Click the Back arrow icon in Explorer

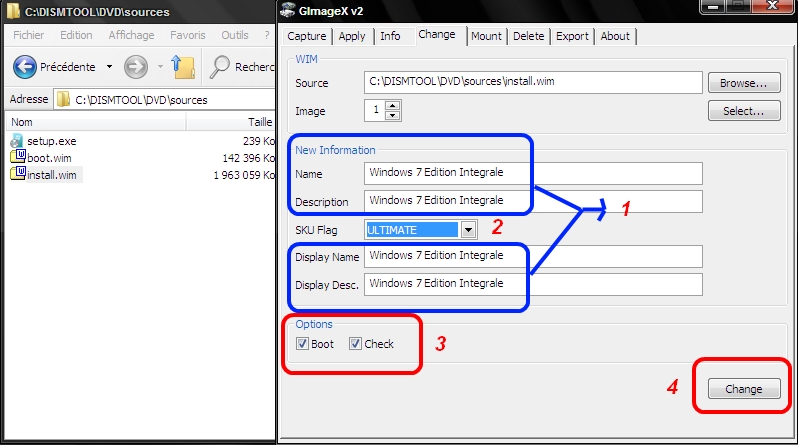(x=25, y=67)
